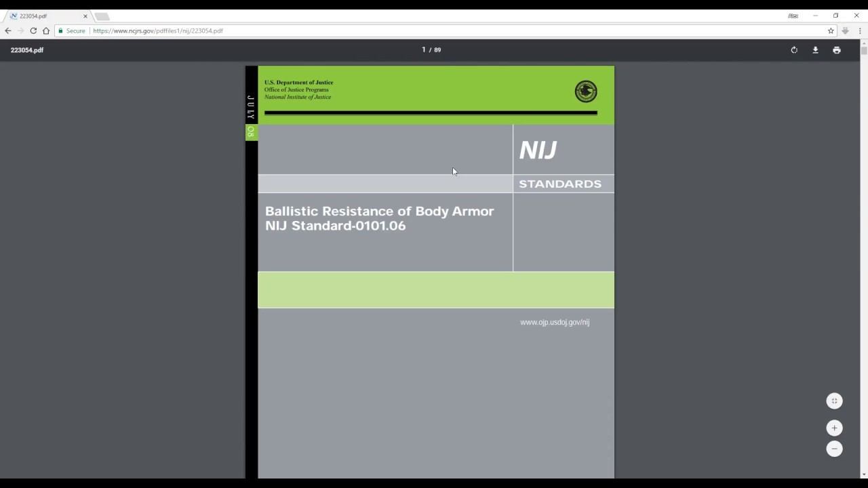
Task: Minimize the Chrome window
Action: point(815,16)
